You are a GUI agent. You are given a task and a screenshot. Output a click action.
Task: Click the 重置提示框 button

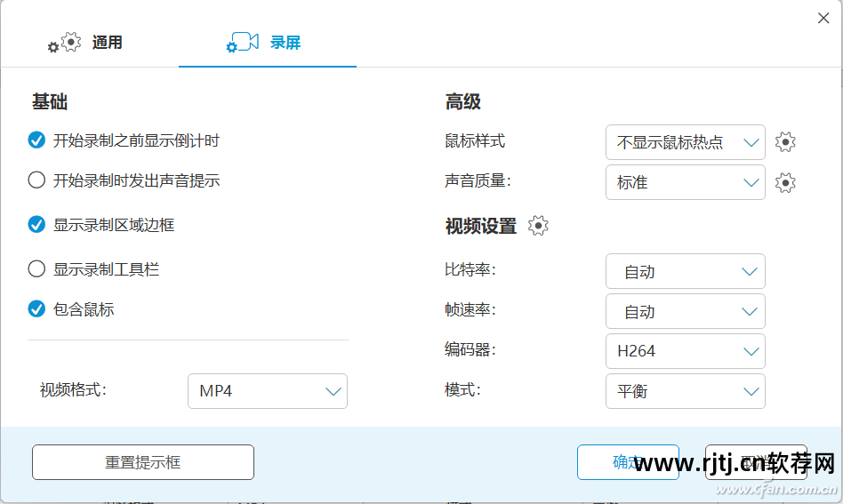tap(143, 462)
